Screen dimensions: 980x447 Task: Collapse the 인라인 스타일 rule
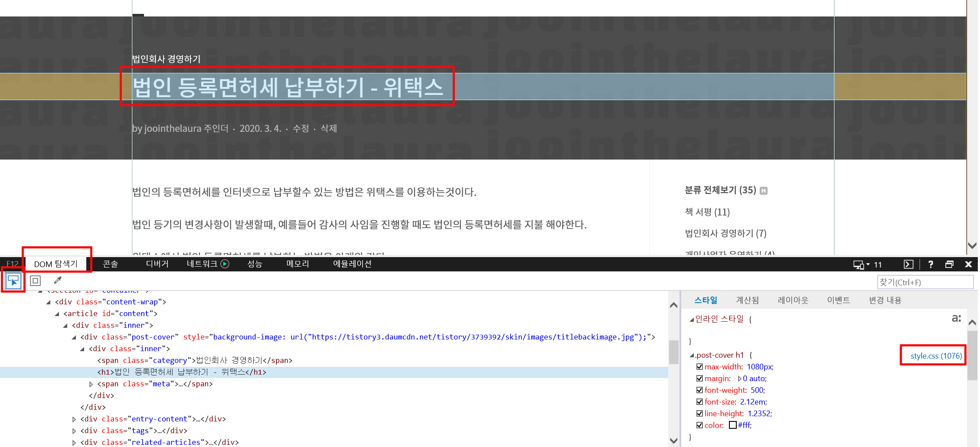pos(692,320)
